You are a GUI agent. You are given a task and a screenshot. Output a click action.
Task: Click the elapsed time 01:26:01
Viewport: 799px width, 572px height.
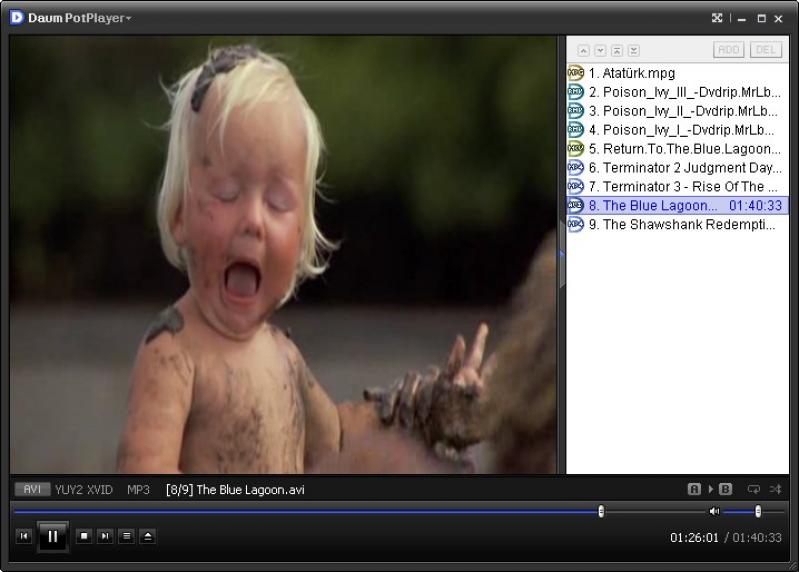coord(694,537)
